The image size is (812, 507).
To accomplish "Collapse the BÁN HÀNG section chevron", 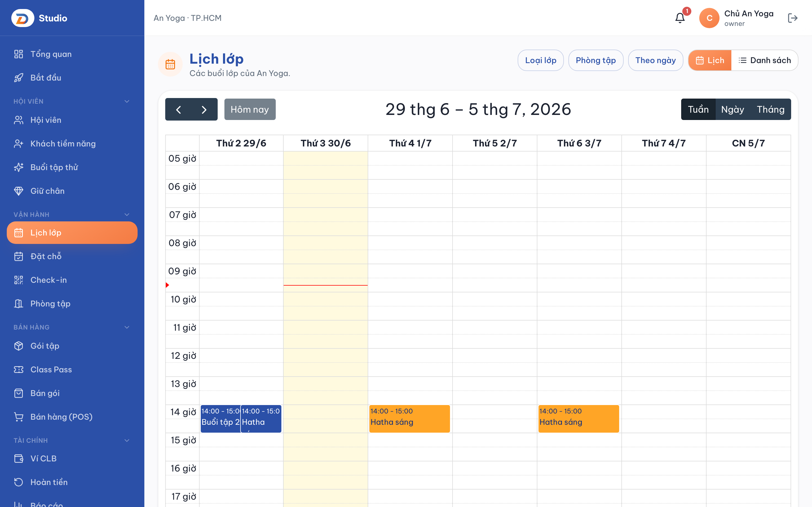I will tap(127, 327).
